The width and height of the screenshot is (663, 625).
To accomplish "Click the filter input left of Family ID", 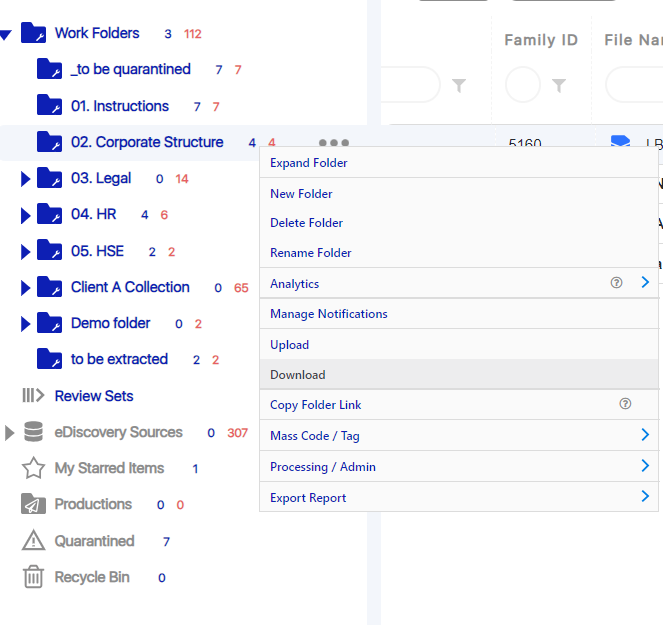I will pyautogui.click(x=410, y=85).
